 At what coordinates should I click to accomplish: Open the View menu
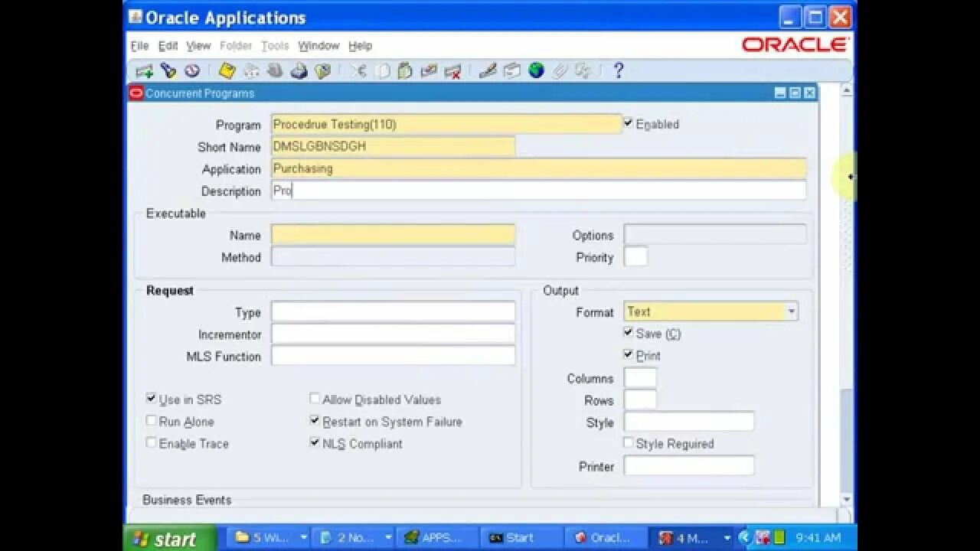pos(198,46)
